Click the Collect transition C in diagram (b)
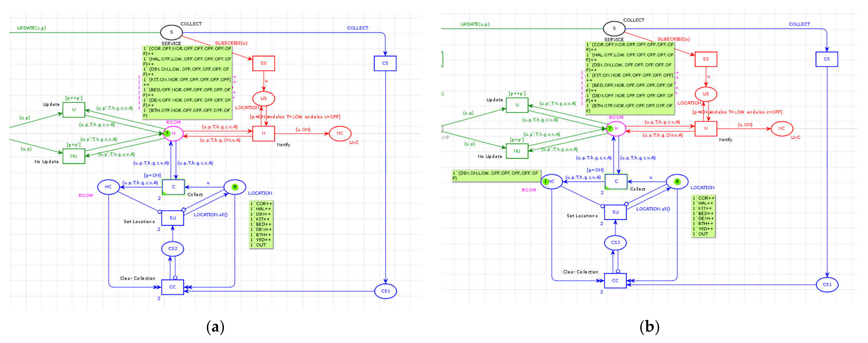Image resolution: width=868 pixels, height=343 pixels. [x=616, y=181]
